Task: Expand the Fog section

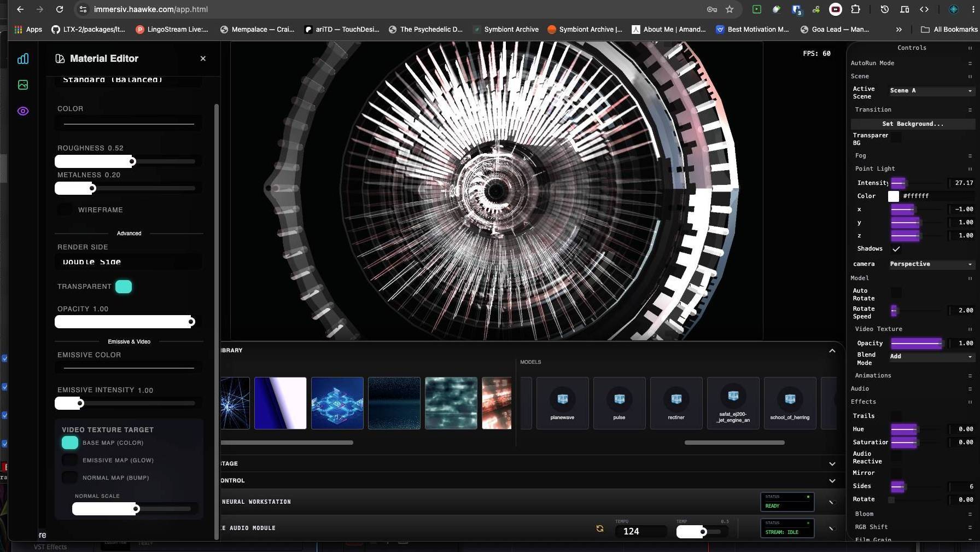Action: click(913, 156)
